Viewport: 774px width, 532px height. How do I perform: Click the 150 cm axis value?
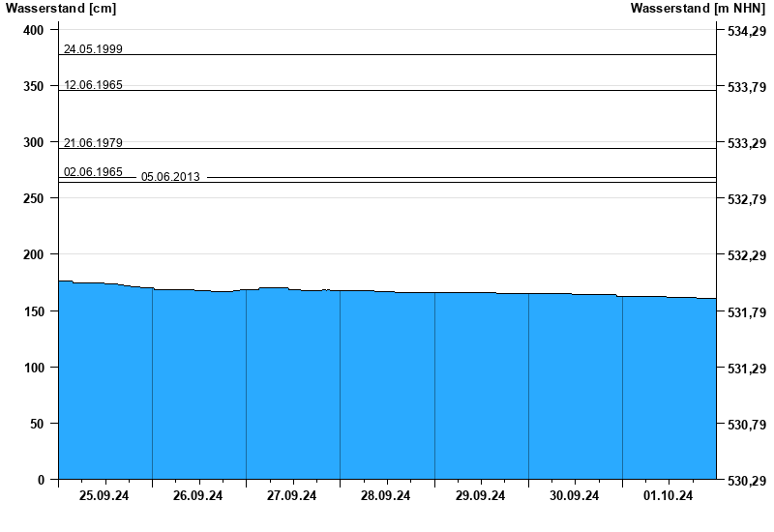coord(34,311)
